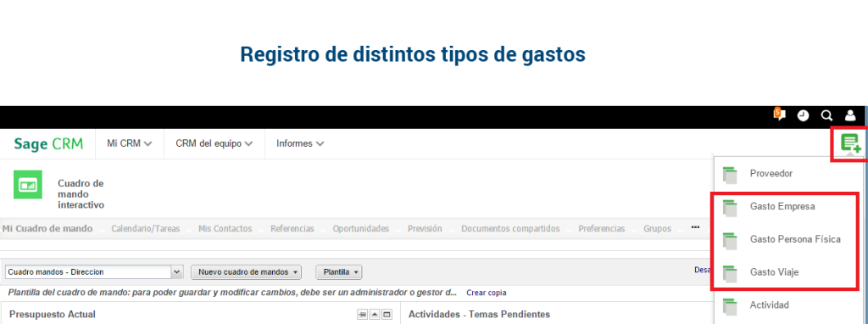The width and height of the screenshot is (868, 324).
Task: Collapse the Presupuesto Actual gadget
Action: coord(375,315)
